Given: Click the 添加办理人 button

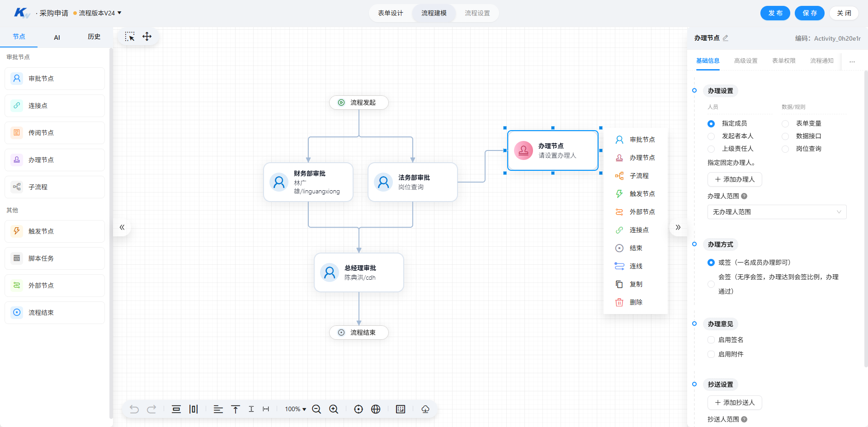Looking at the screenshot, I should 735,179.
